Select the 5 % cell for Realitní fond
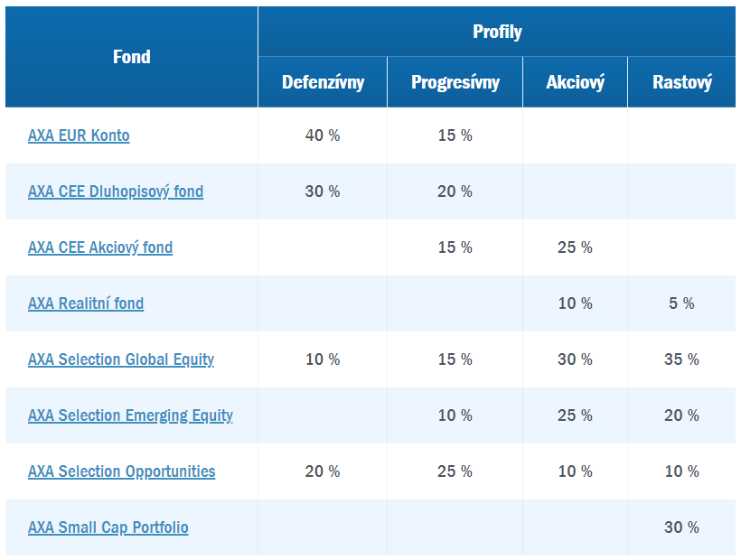Screen dimensions: 741x560 click(x=681, y=303)
